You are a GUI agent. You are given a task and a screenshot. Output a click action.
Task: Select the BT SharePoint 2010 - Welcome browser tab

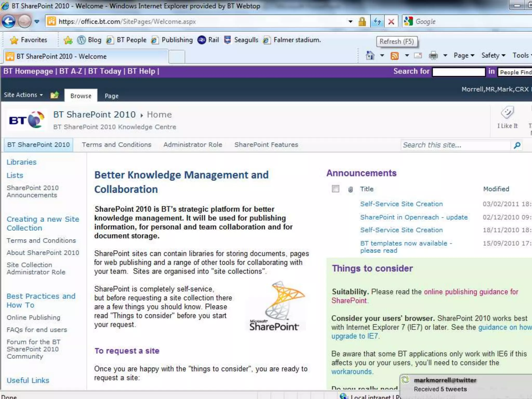86,56
